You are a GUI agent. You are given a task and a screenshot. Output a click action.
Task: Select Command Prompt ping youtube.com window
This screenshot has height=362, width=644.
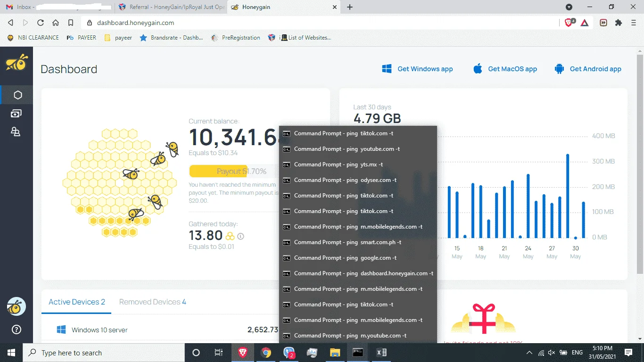(x=358, y=149)
